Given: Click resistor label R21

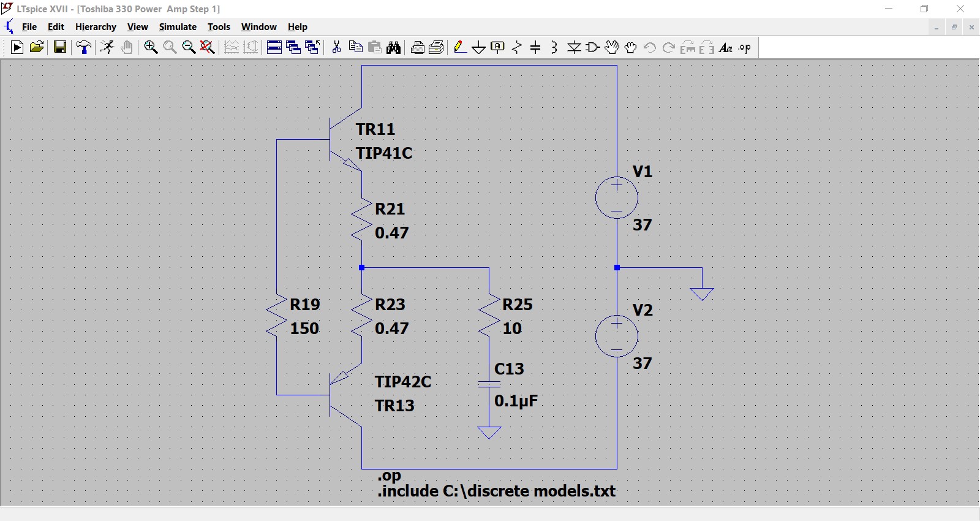Looking at the screenshot, I should pyautogui.click(x=390, y=209).
